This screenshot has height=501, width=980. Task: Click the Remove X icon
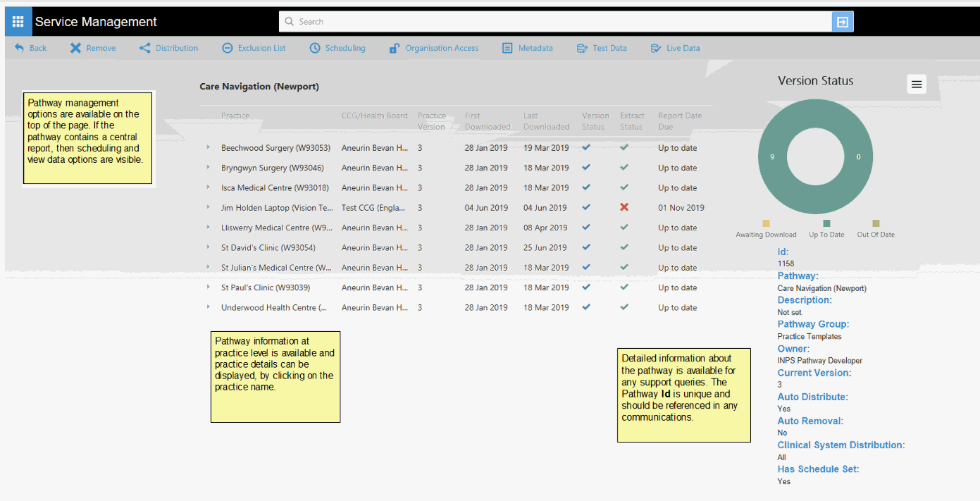(x=75, y=48)
